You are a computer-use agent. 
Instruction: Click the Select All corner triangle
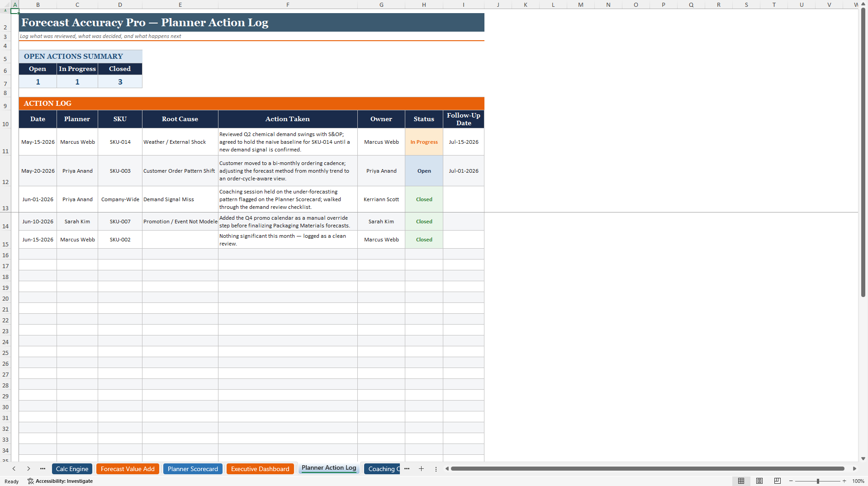click(5, 5)
